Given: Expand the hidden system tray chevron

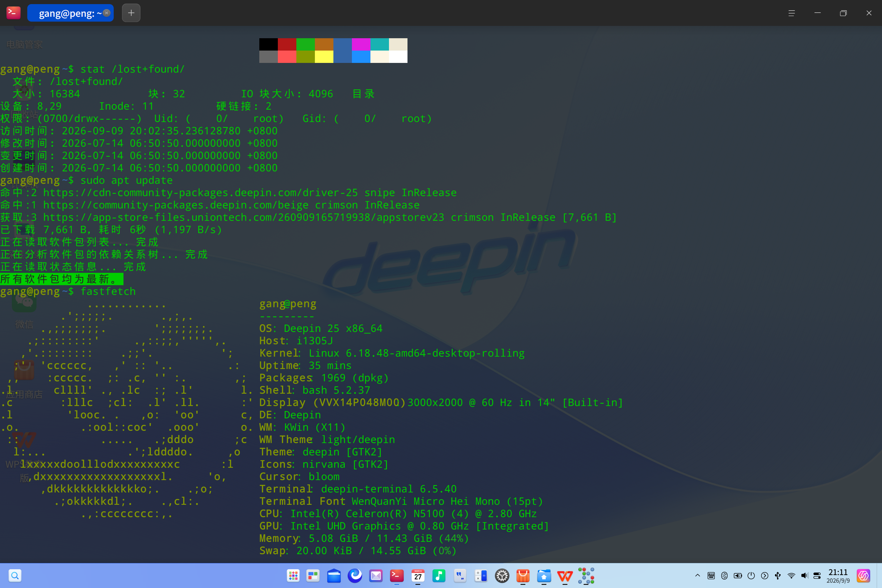Looking at the screenshot, I should click(697, 575).
